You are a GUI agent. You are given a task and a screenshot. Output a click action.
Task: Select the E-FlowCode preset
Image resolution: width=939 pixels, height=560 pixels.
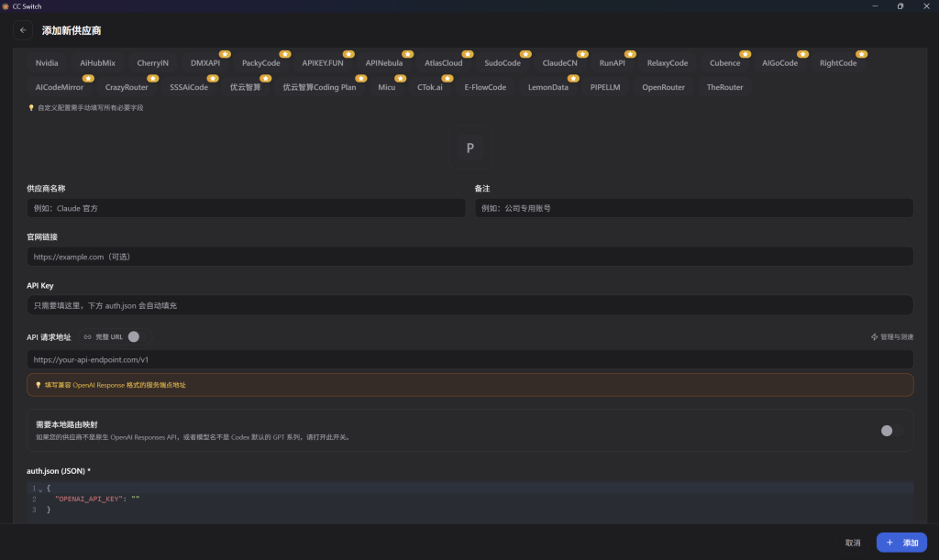point(485,87)
